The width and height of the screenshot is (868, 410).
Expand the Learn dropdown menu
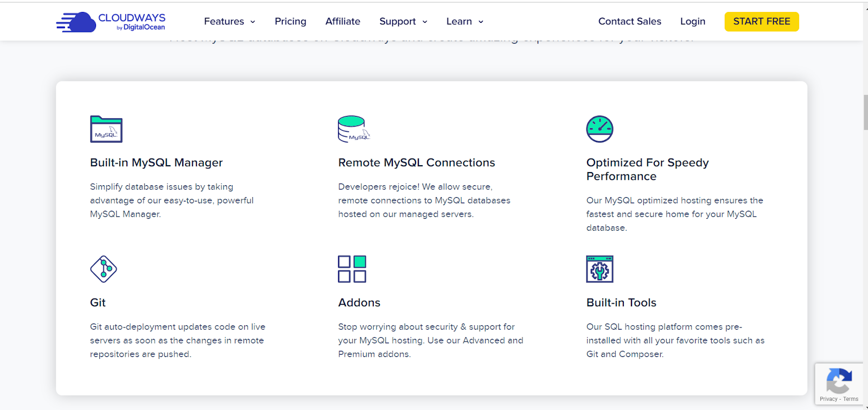coord(464,22)
